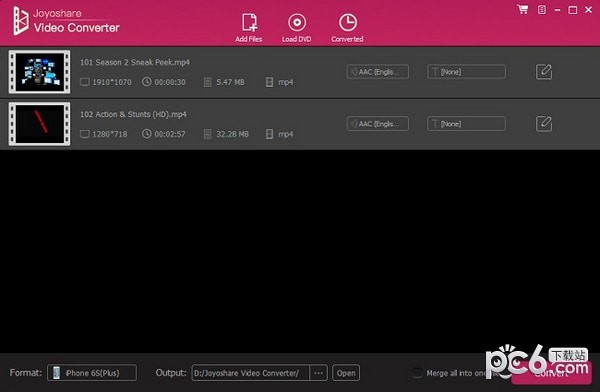Screen dimensions: 600x392
Task: Click the mp4 format label of 101 Season 2
Action: click(285, 82)
